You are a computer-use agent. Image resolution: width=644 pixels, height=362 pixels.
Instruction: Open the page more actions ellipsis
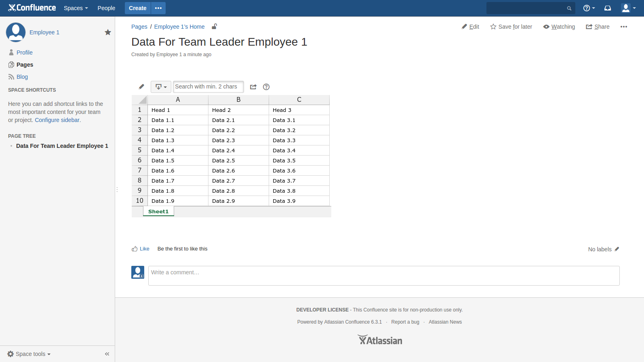(624, 27)
